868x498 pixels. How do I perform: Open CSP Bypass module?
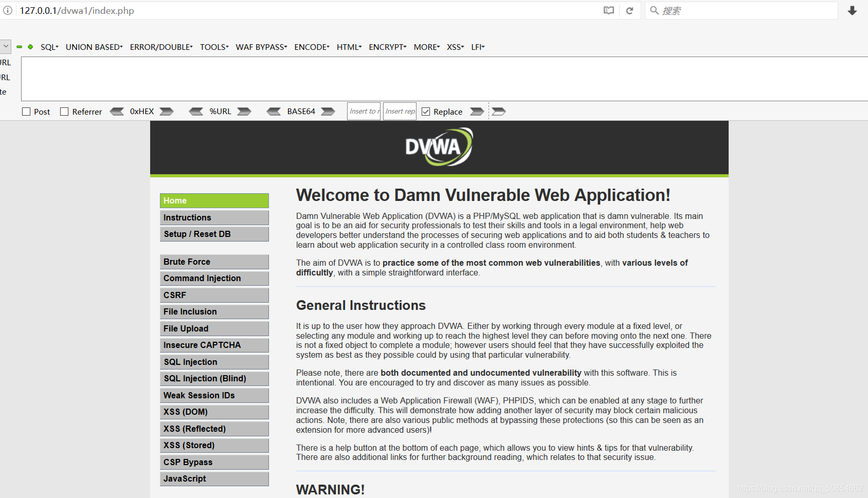[x=214, y=462]
